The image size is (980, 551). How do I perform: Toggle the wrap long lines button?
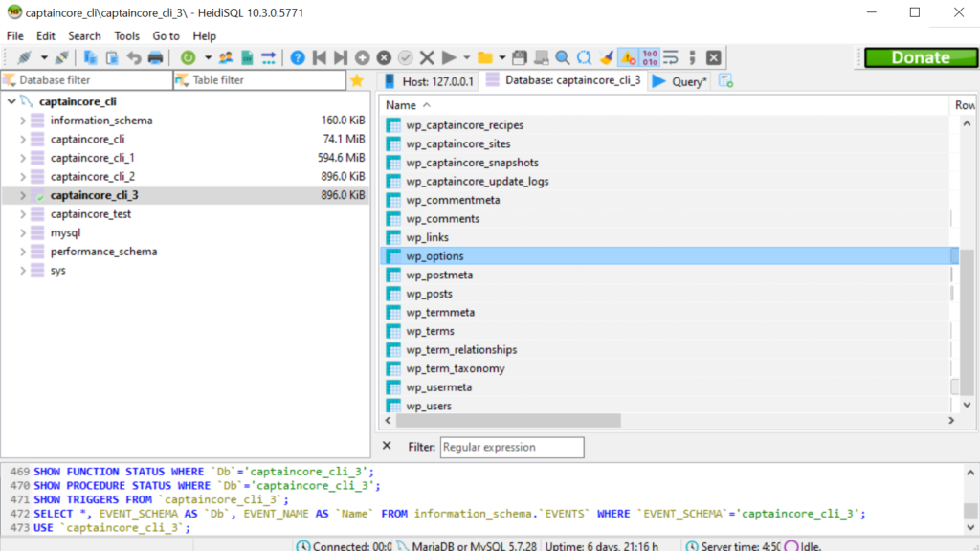tap(671, 58)
